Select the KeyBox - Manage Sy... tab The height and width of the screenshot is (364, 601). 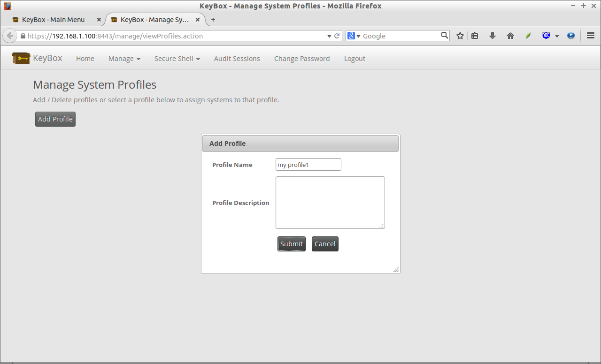(154, 20)
